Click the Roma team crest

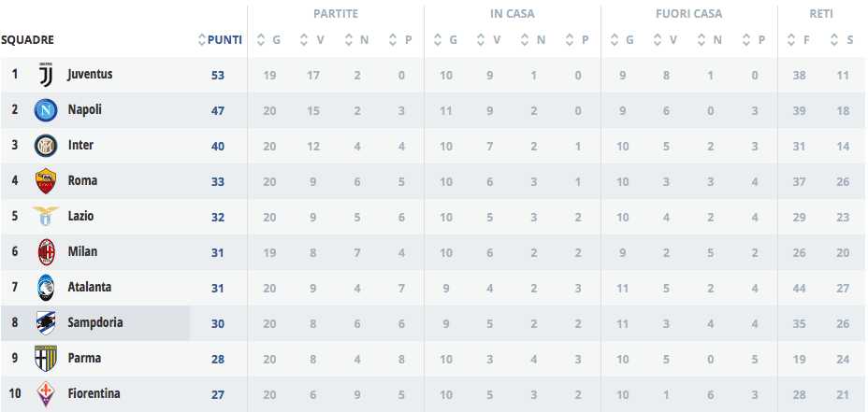pos(45,181)
